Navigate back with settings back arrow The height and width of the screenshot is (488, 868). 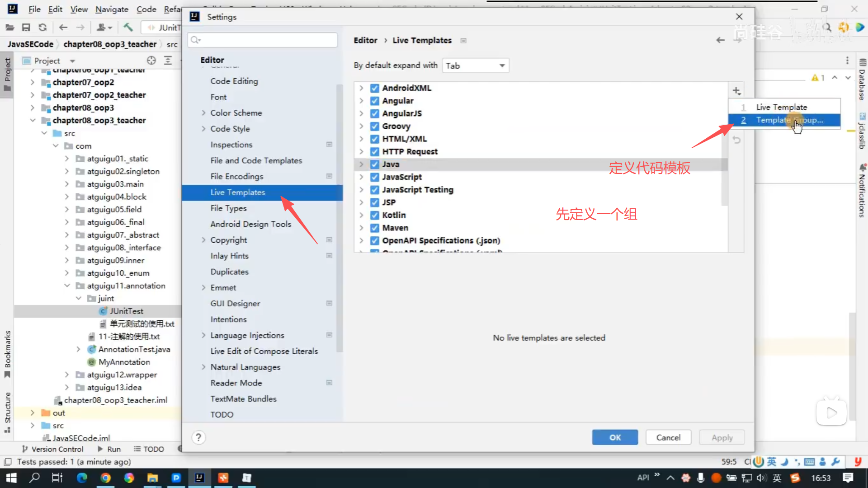click(x=720, y=40)
